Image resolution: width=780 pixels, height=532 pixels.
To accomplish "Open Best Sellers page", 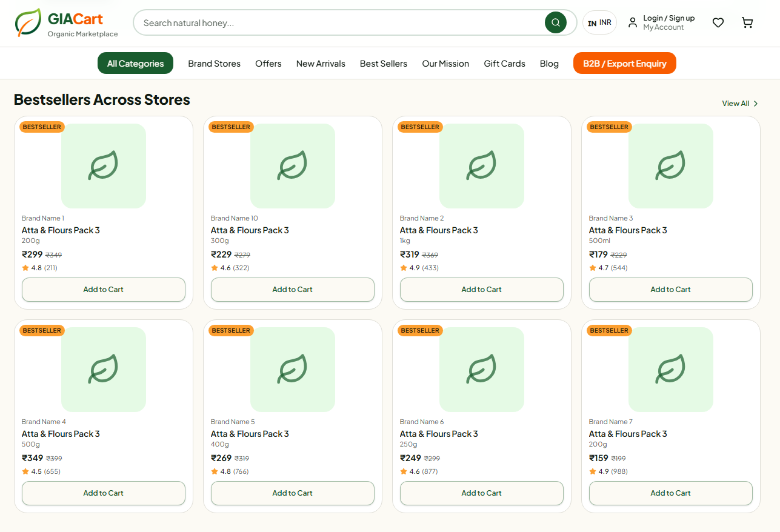I will click(x=384, y=64).
